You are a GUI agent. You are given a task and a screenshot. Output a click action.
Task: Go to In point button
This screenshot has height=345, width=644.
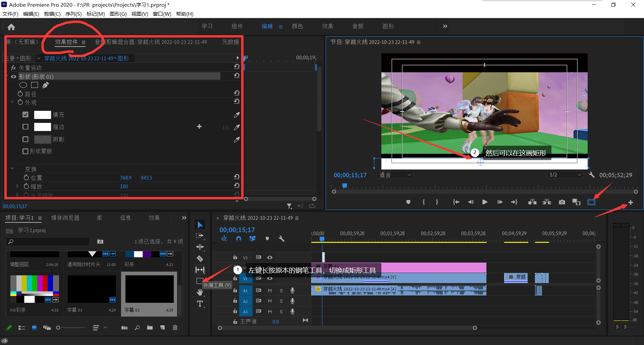click(456, 202)
